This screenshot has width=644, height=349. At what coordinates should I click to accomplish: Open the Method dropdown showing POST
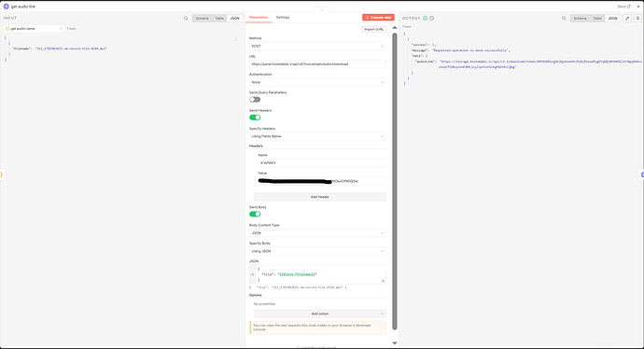point(317,46)
